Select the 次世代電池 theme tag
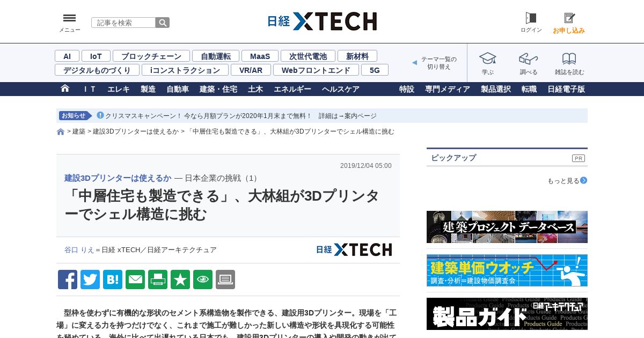This screenshot has width=644, height=338. coord(308,56)
